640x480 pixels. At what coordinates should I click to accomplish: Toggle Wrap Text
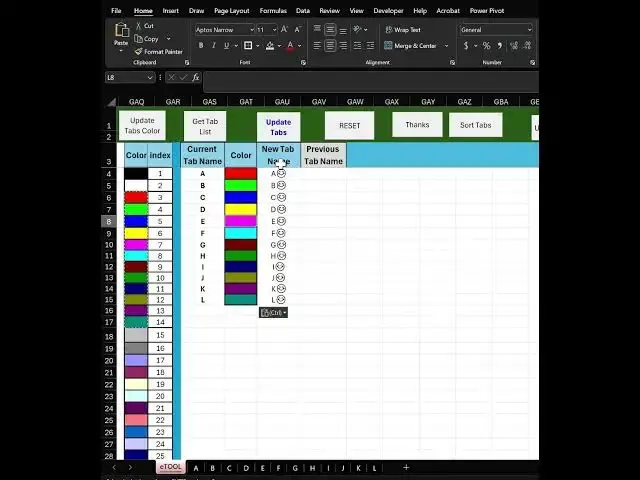[403, 29]
